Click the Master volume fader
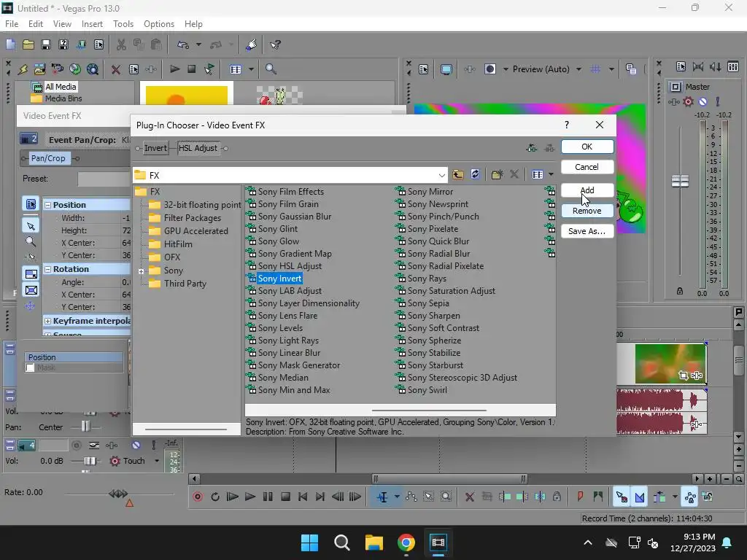 pos(680,181)
